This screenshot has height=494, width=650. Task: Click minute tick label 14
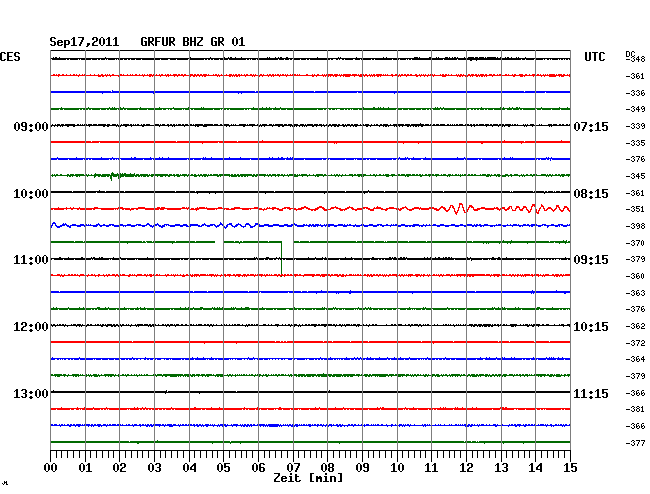click(535, 468)
